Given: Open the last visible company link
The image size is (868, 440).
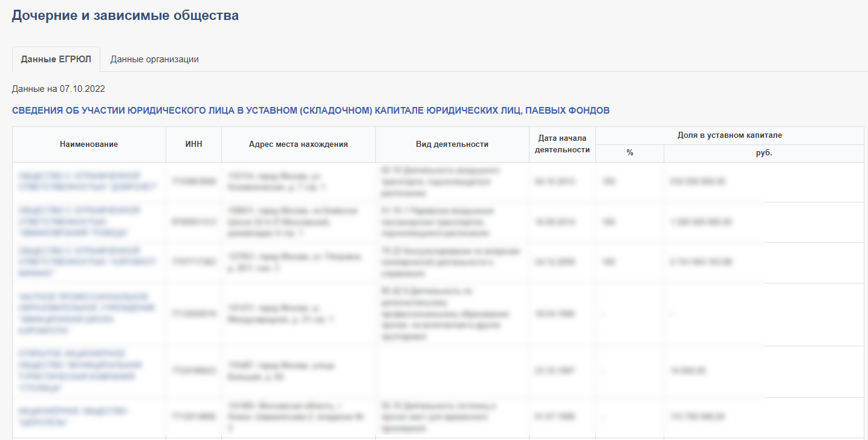Looking at the screenshot, I should coord(73,416).
